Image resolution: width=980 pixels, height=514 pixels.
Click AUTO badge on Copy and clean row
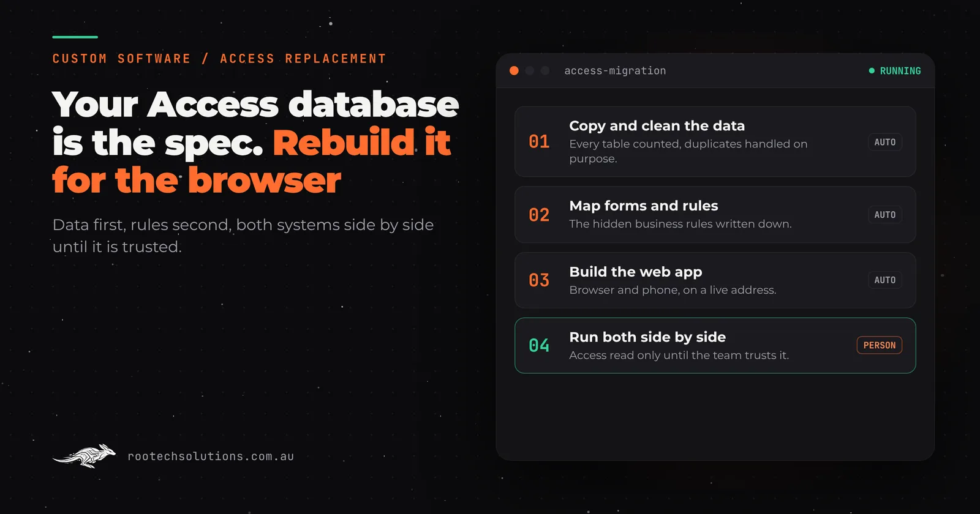[x=885, y=142]
